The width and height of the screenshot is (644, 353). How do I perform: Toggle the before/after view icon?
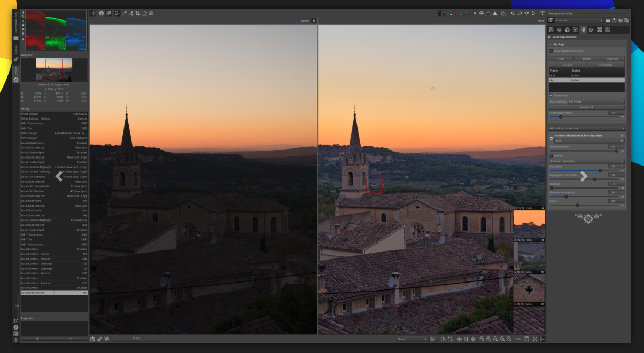(x=108, y=13)
